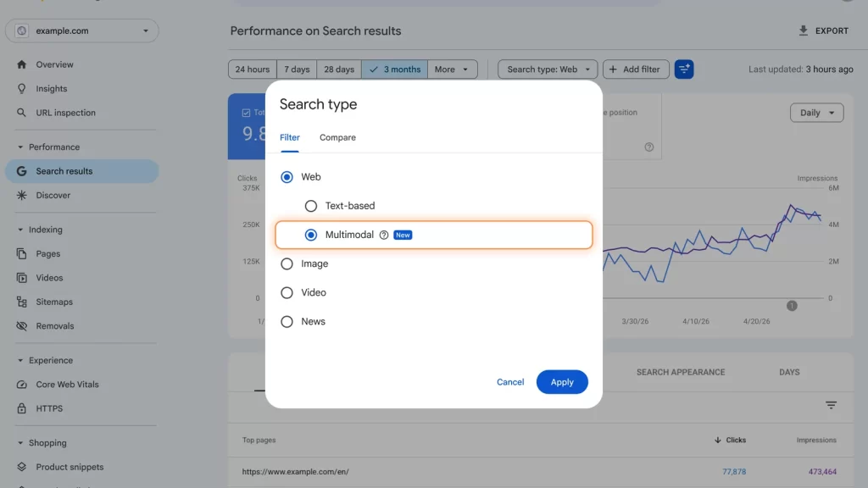
Task: Select the 28 days range
Action: [x=339, y=69]
